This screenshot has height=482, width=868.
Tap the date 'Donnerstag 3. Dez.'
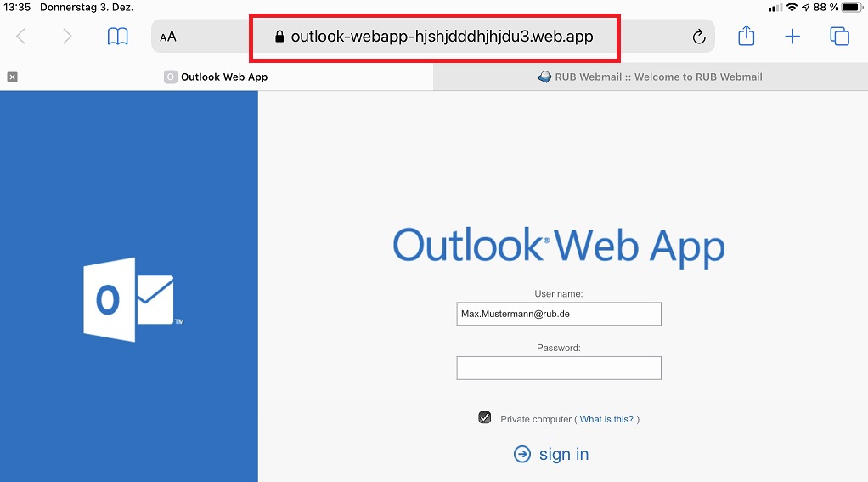pyautogui.click(x=87, y=7)
